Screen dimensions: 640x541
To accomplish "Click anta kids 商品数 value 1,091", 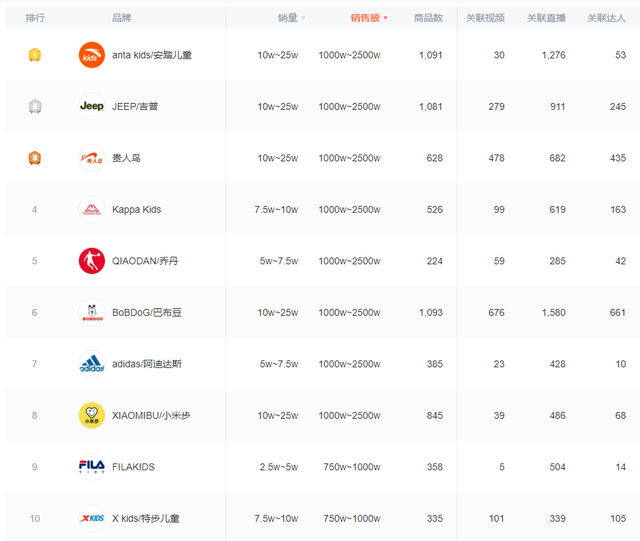I will [431, 55].
